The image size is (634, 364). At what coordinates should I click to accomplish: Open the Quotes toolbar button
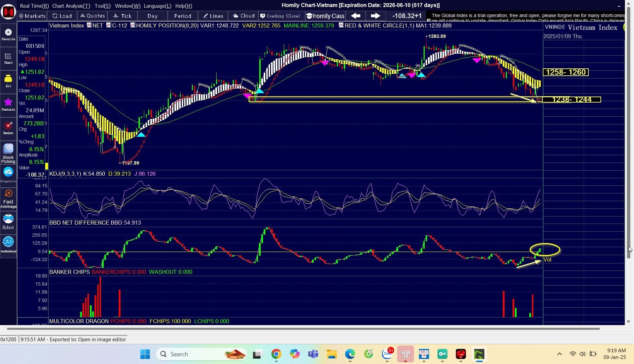(93, 16)
